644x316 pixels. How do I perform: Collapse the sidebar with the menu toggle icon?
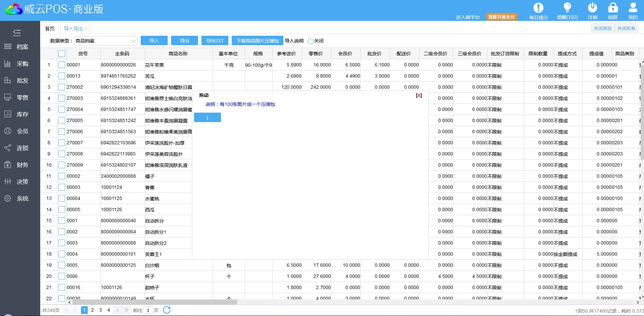click(17, 32)
